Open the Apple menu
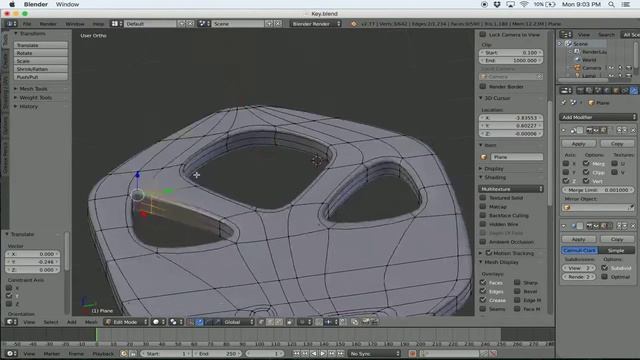 12,4
